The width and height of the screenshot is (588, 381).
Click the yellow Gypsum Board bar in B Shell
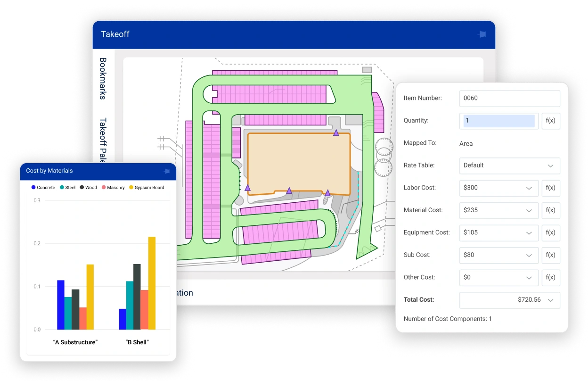[152, 283]
